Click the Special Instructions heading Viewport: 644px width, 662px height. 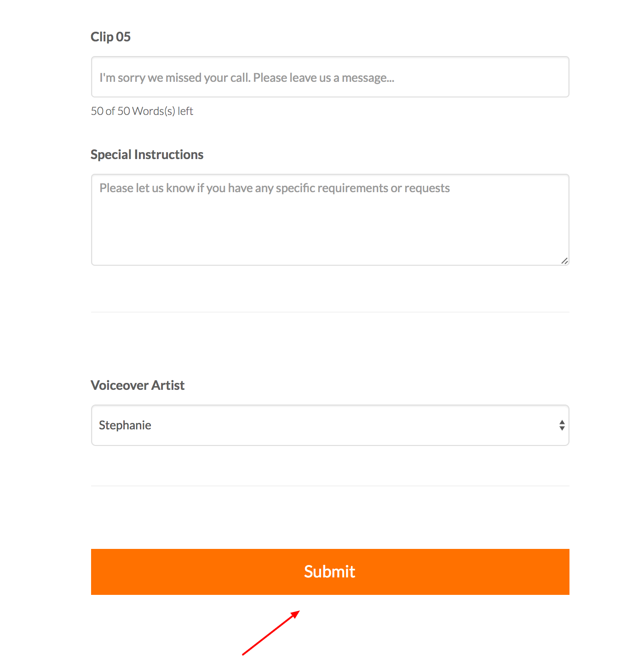click(x=147, y=154)
